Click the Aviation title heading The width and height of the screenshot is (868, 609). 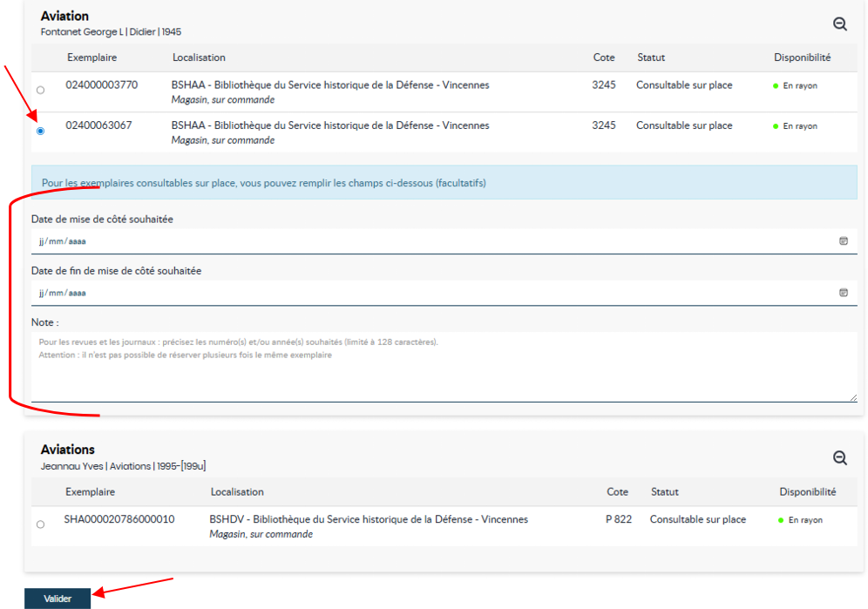coord(64,16)
